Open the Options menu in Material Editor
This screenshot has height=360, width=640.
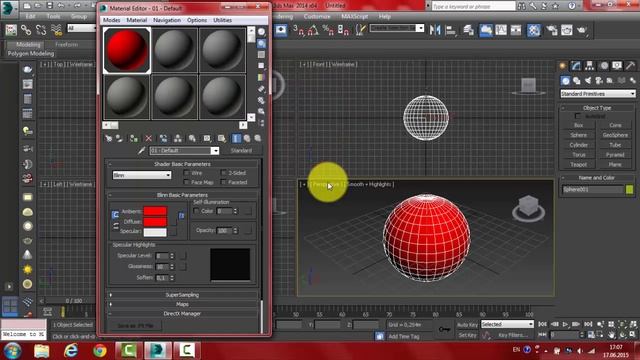coord(197,20)
